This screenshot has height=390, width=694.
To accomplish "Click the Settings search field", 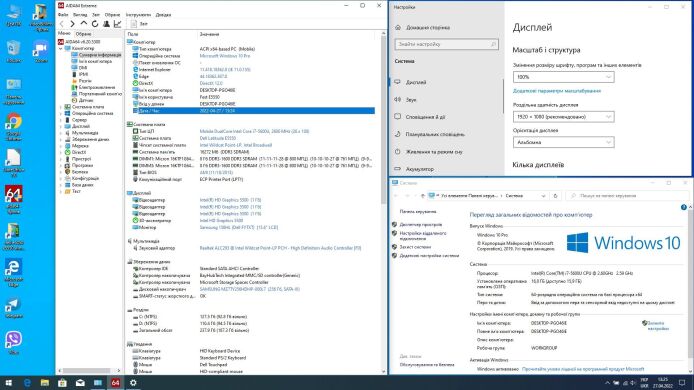I will 447,44.
